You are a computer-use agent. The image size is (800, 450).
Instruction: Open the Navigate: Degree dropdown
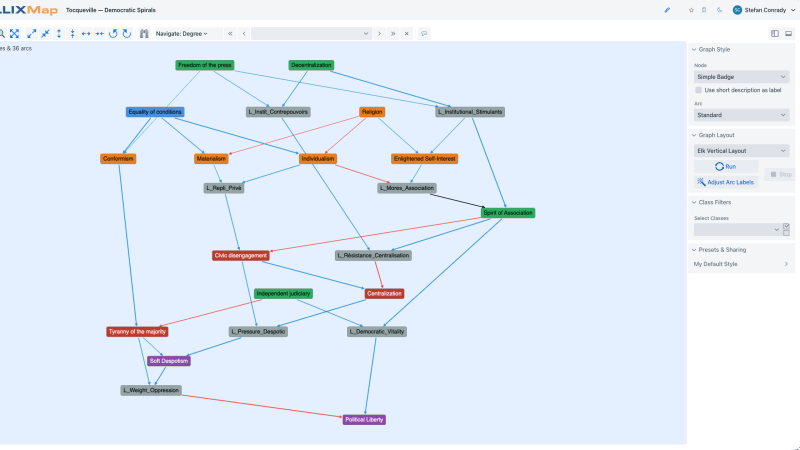tap(182, 34)
